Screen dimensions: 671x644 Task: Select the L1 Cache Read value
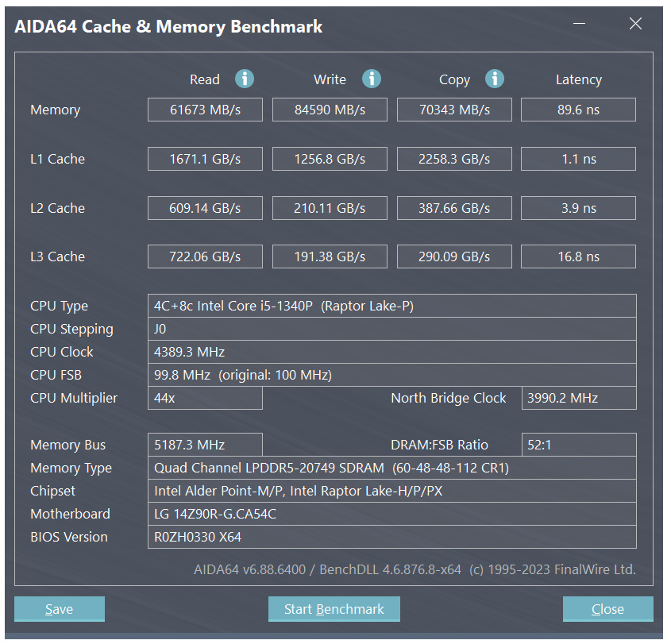[205, 159]
